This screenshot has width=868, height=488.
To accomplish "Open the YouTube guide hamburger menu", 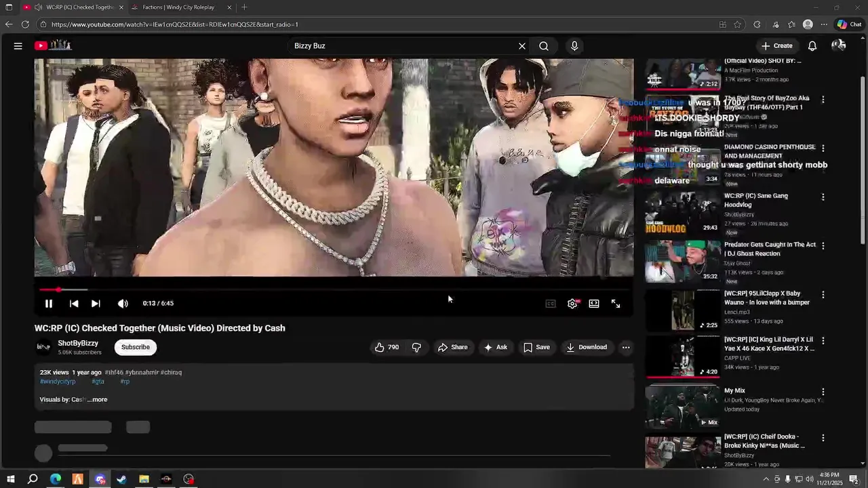I will (x=18, y=46).
